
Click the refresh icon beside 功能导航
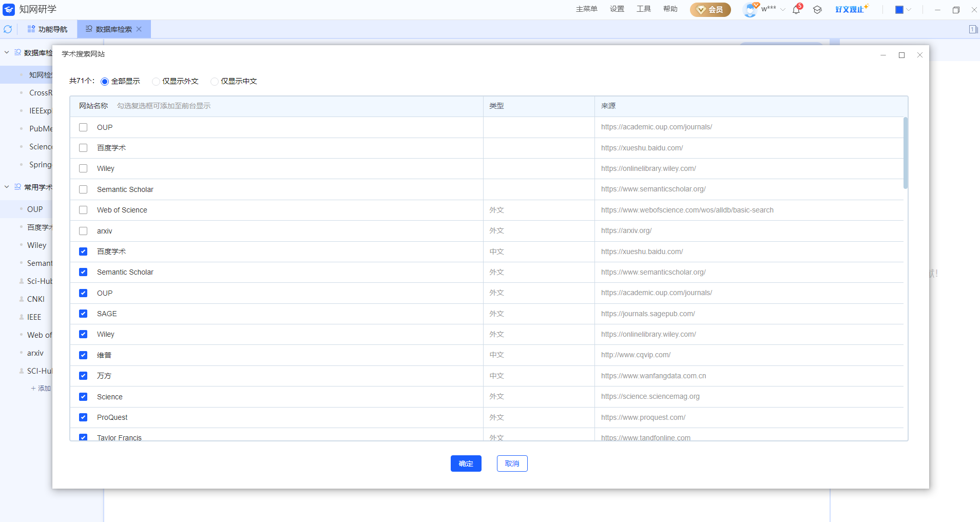[x=8, y=29]
